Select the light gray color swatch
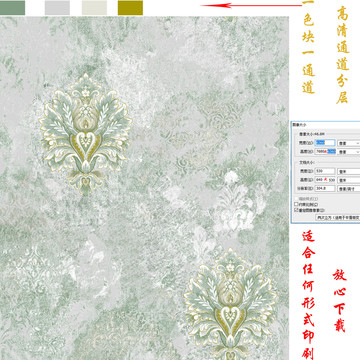The image size is (360, 360). (x=57, y=8)
